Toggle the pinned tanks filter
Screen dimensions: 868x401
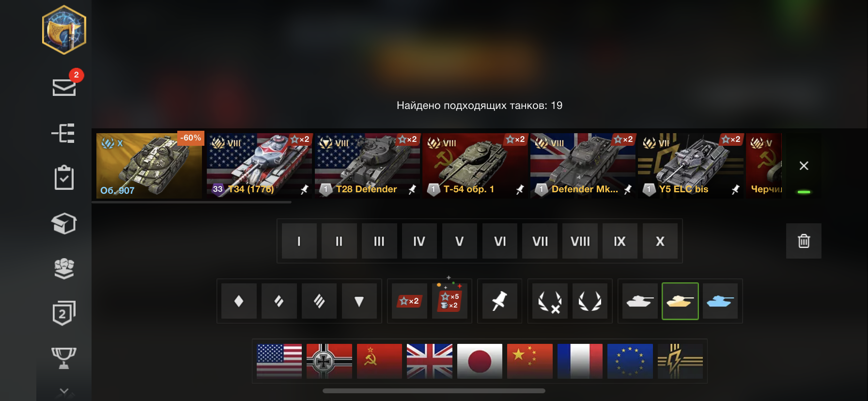tap(499, 301)
